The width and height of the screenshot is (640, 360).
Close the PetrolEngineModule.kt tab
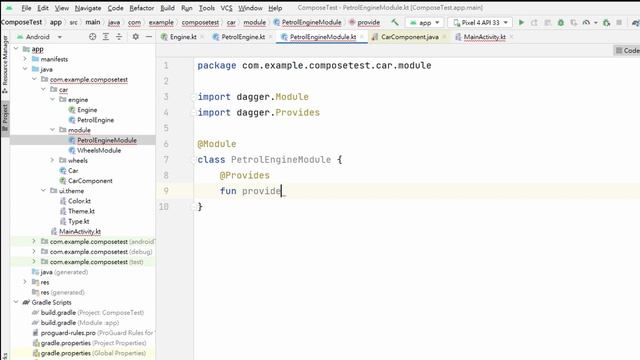[362, 37]
